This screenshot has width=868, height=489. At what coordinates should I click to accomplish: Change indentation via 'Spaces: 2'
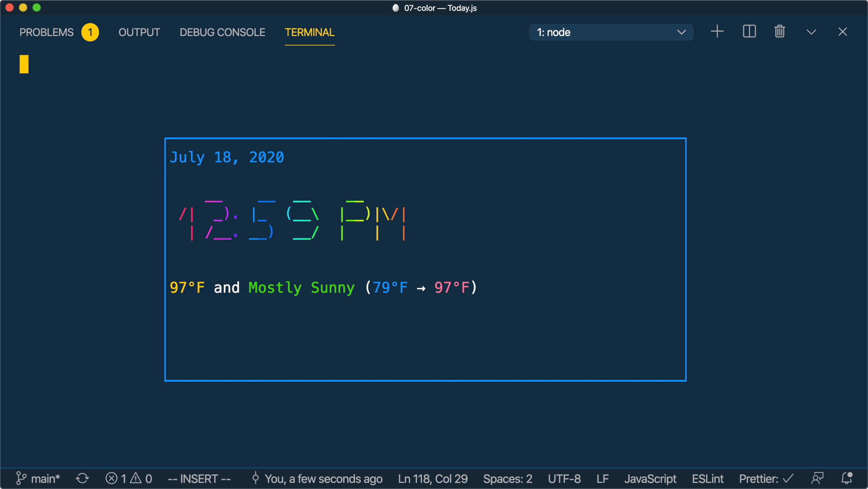508,478
